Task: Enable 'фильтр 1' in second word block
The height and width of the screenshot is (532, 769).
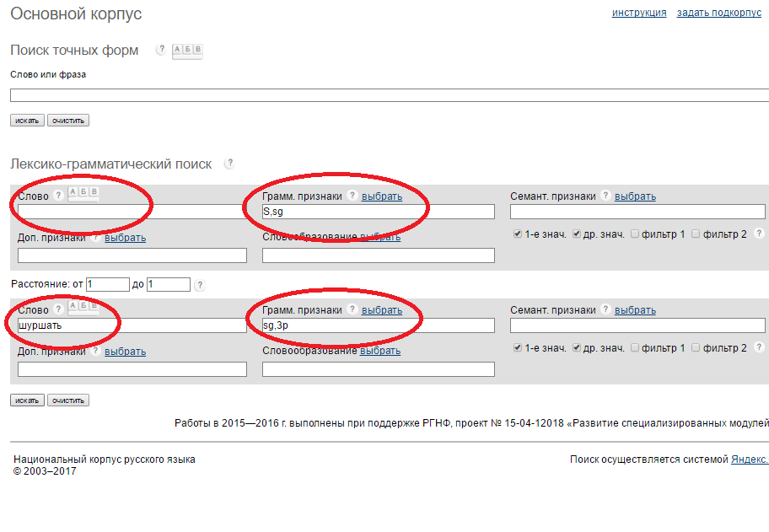Action: pos(635,347)
